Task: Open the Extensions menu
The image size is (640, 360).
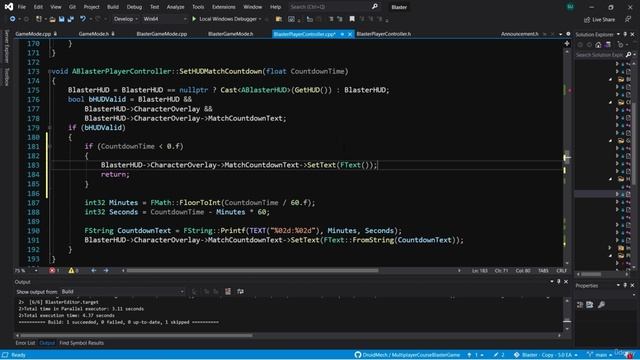Action: (x=223, y=7)
